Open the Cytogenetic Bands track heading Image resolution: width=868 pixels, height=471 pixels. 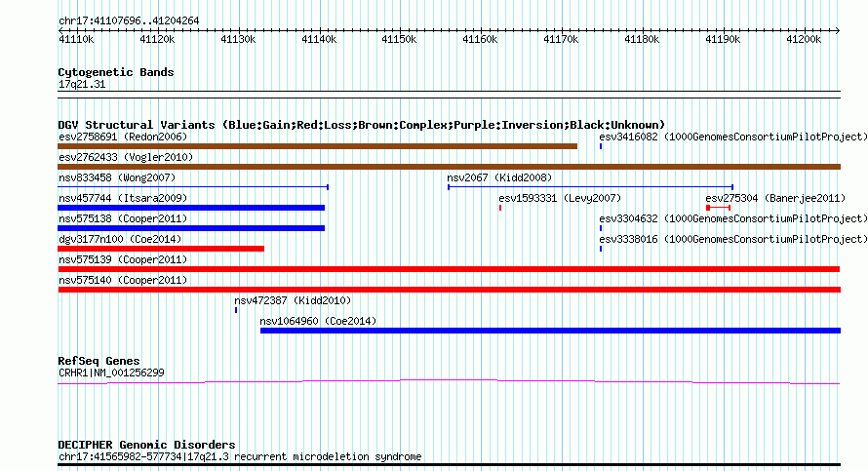[x=116, y=72]
